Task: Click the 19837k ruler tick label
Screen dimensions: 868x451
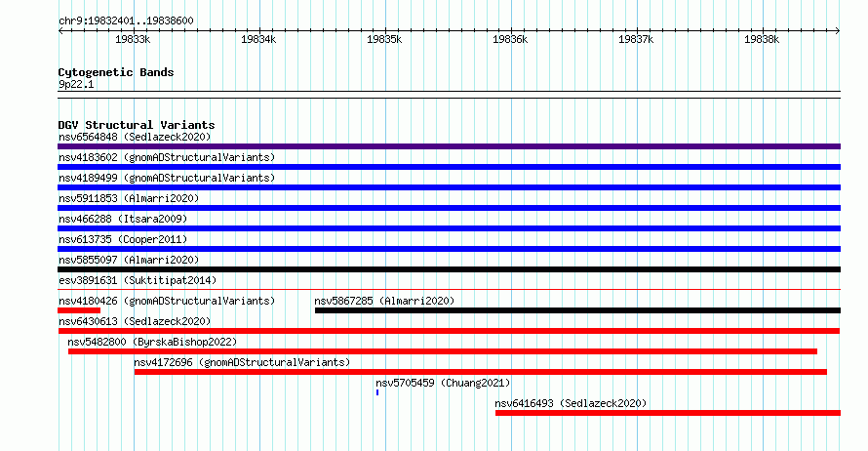Action: [636, 39]
